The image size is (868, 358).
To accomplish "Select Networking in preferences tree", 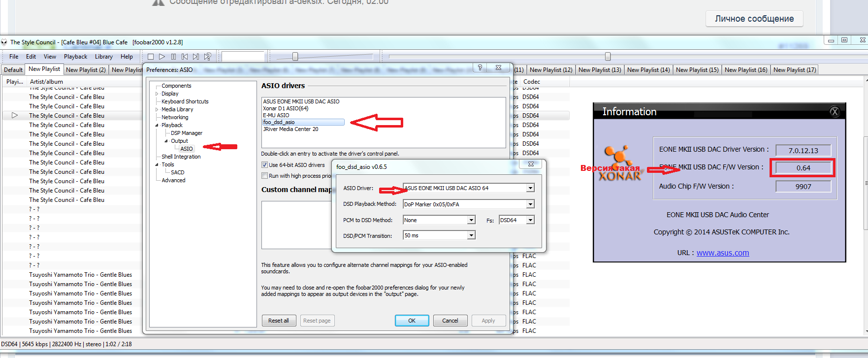I will coord(175,117).
